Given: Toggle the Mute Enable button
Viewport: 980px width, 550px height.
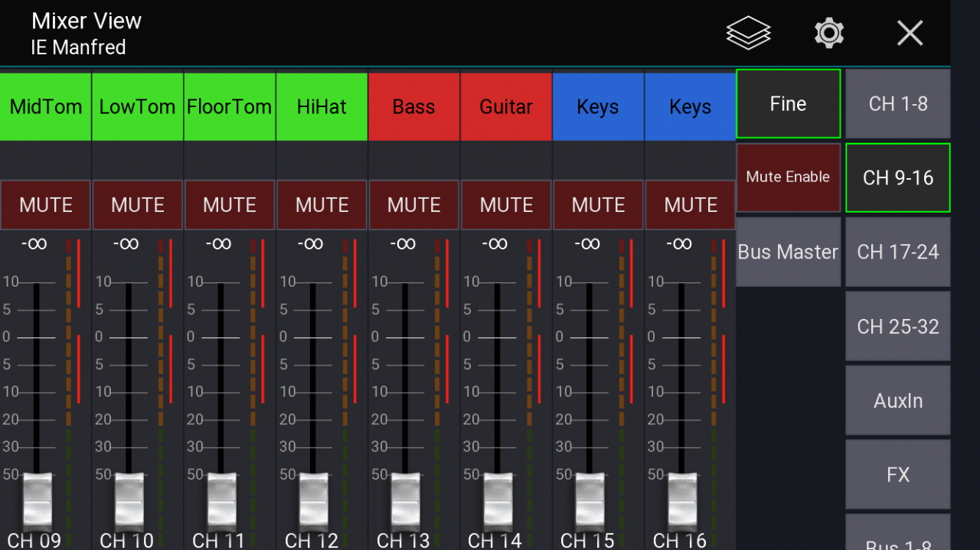Looking at the screenshot, I should (x=788, y=177).
